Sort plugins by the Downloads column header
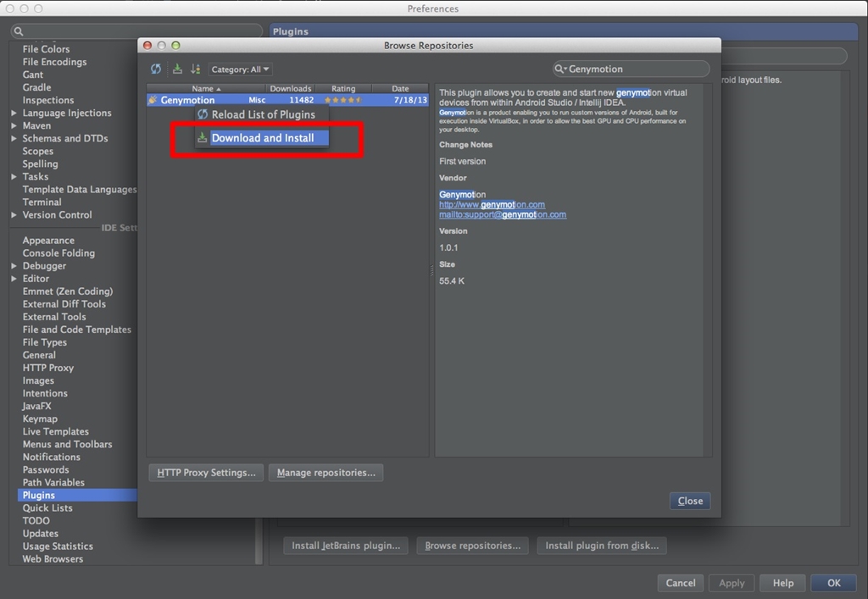This screenshot has width=868, height=599. coord(290,88)
